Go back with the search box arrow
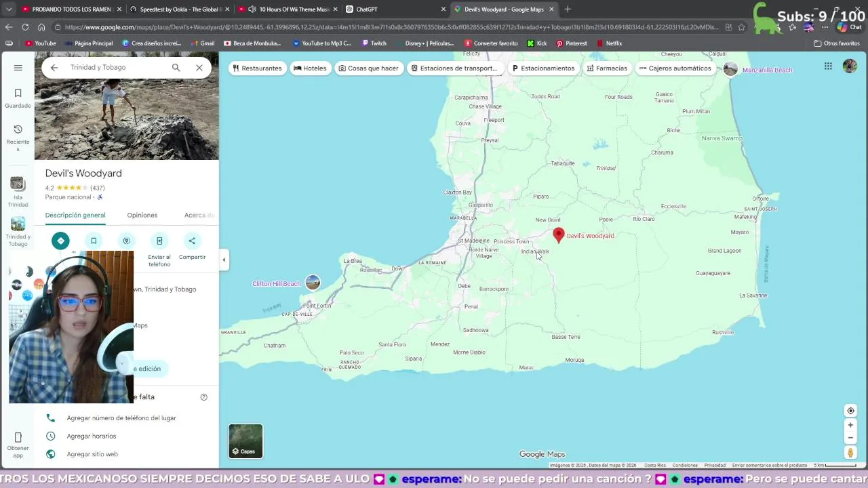Image resolution: width=868 pixels, height=488 pixels. coord(54,68)
